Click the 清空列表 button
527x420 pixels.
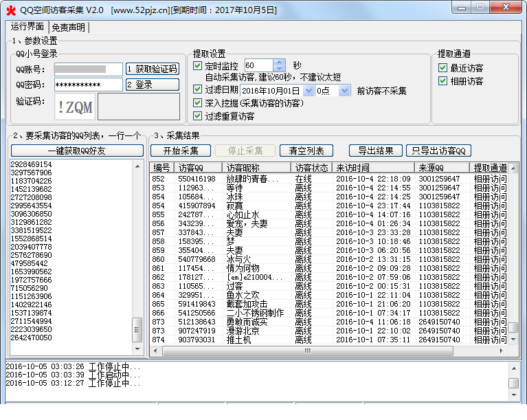pyautogui.click(x=306, y=151)
